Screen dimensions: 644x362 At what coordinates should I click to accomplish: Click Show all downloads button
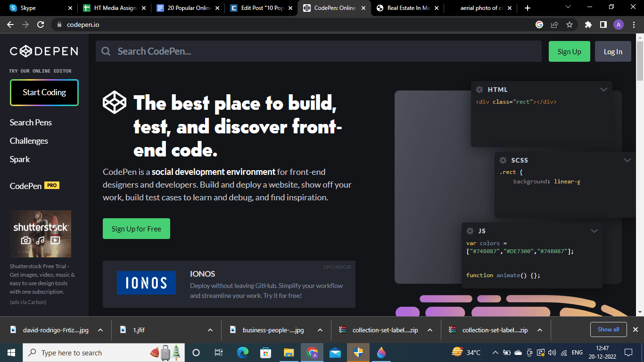(608, 329)
